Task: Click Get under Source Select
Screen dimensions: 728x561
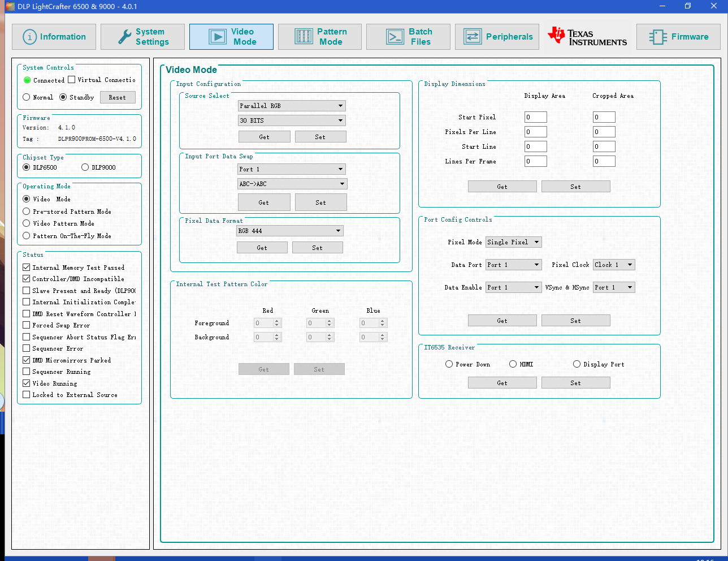Action: pyautogui.click(x=265, y=137)
